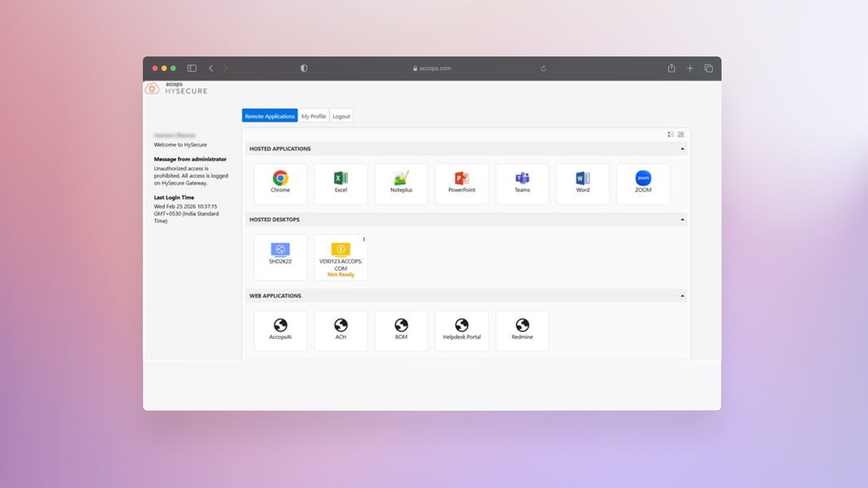Click the Logout button
This screenshot has width=868, height=488.
pyautogui.click(x=341, y=116)
